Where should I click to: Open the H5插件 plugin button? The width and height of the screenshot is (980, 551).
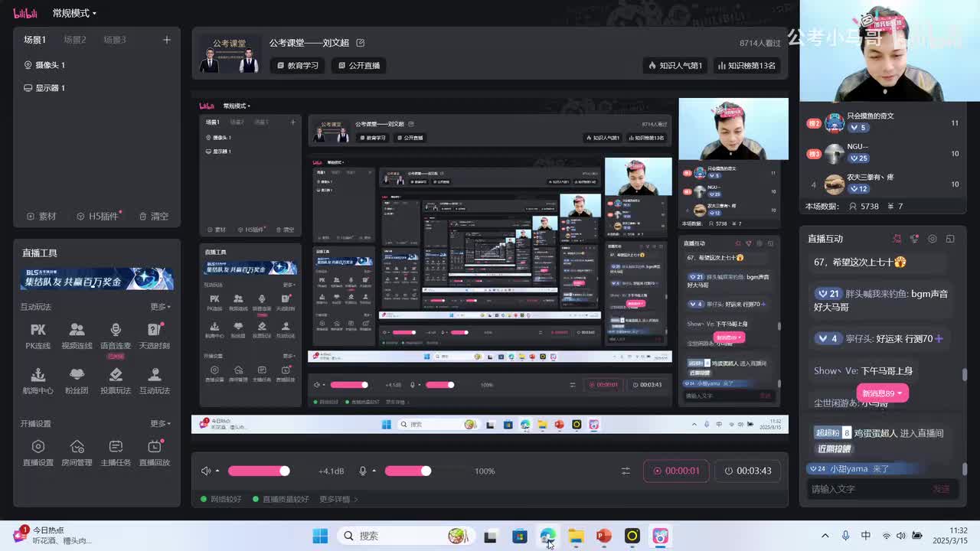click(x=99, y=217)
